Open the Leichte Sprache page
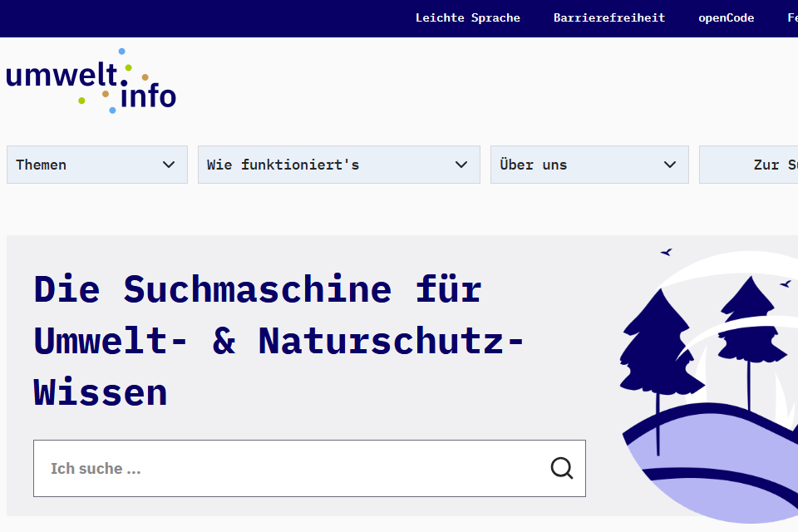Viewport: 798px width, 532px height. point(467,17)
